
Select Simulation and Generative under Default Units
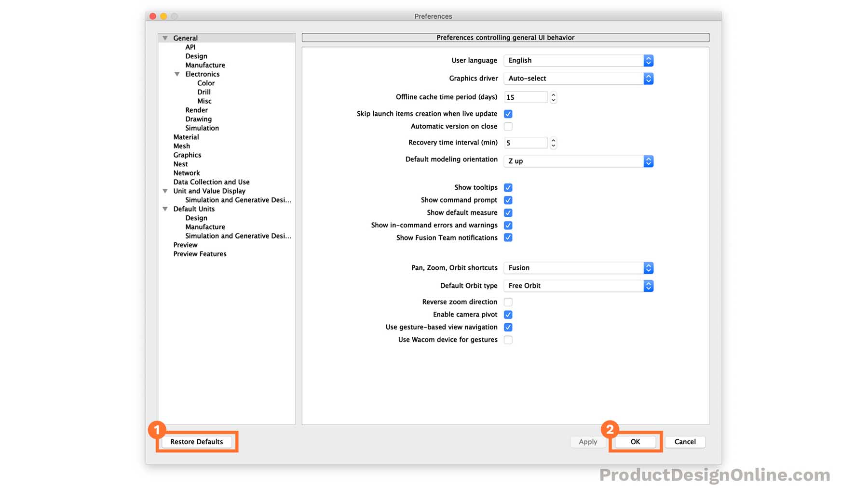coord(238,236)
